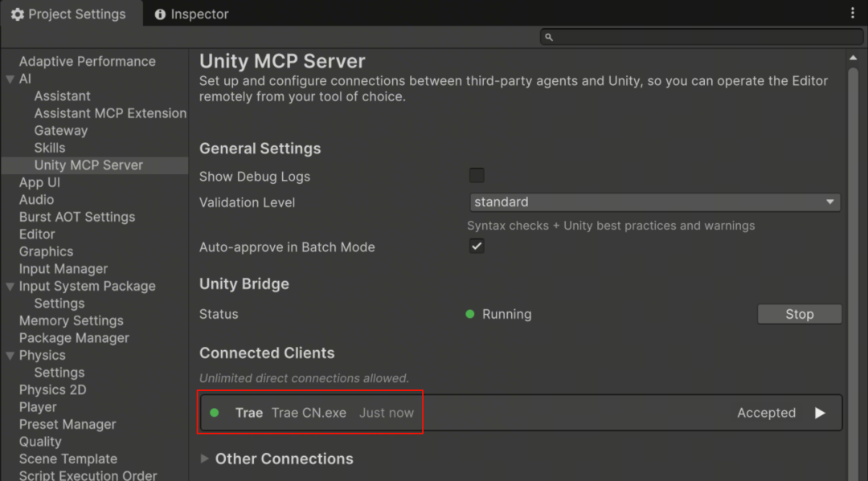Open Memory Settings
The width and height of the screenshot is (868, 481).
click(71, 320)
